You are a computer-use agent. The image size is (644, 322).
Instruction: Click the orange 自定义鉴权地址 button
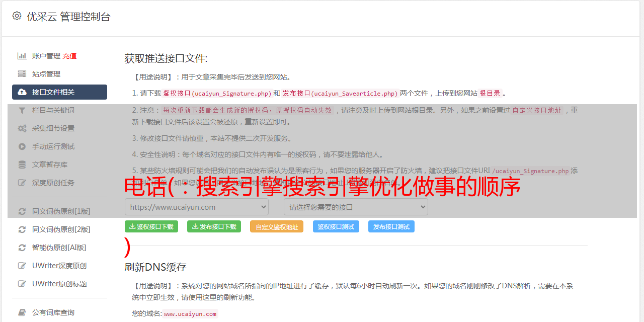pos(277,226)
